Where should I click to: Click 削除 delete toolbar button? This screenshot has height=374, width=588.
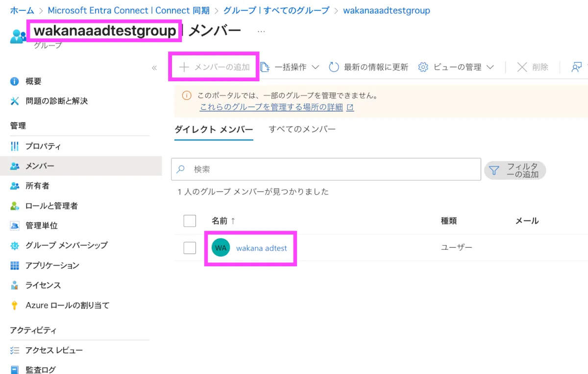click(x=533, y=67)
